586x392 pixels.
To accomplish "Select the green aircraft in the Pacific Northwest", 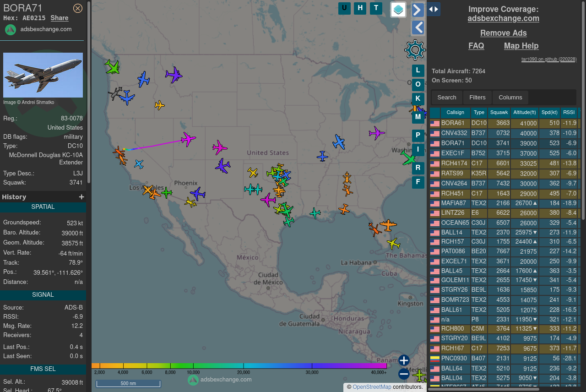I will click(112, 67).
